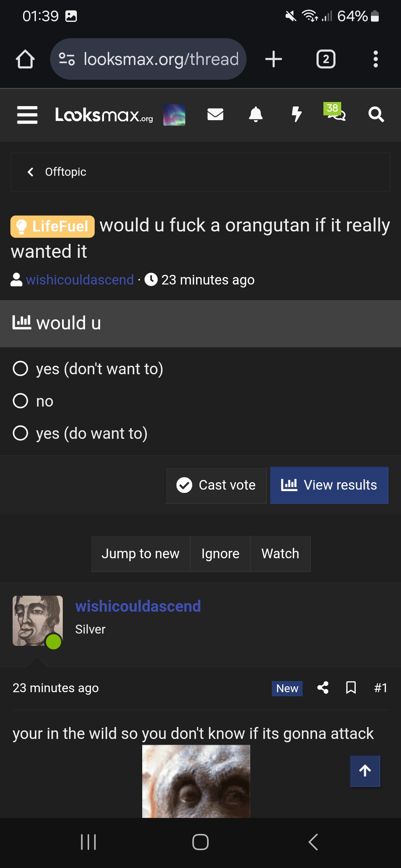Image resolution: width=401 pixels, height=868 pixels.
Task: Open browser three-dot overflow menu
Action: (375, 59)
